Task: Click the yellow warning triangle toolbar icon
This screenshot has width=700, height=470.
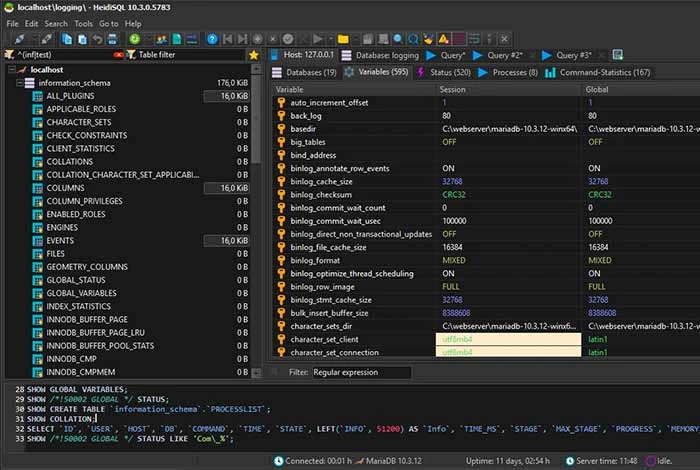Action: point(443,39)
